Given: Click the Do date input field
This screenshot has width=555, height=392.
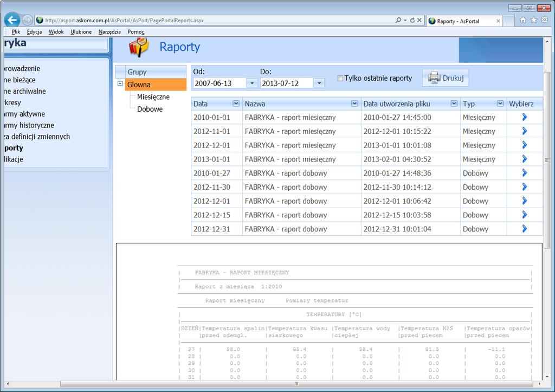Looking at the screenshot, I should [x=287, y=83].
